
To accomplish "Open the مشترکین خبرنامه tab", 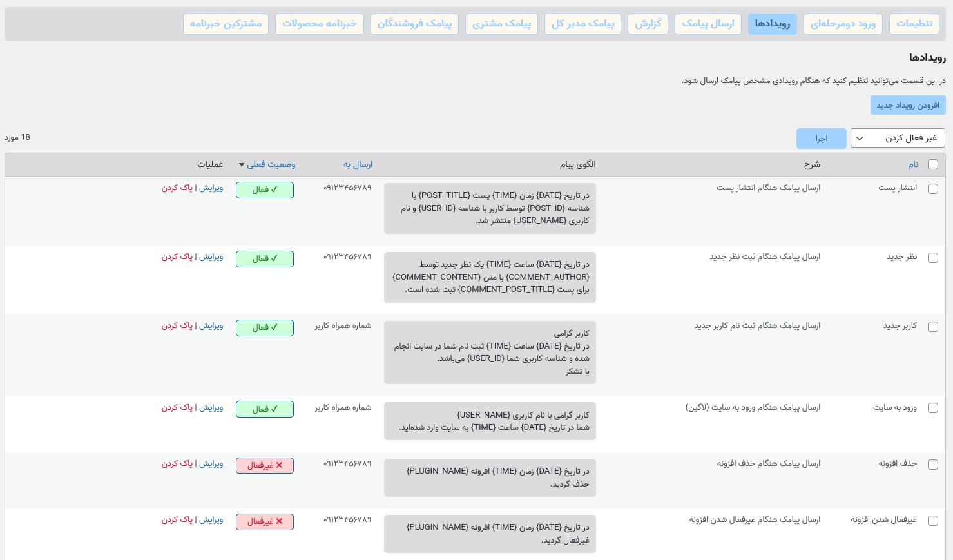I will tap(226, 24).
